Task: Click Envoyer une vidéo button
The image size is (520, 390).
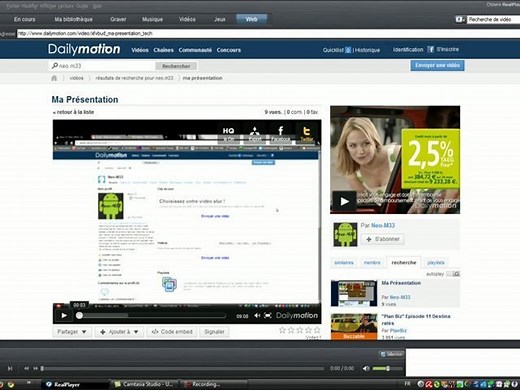Action: [x=437, y=65]
